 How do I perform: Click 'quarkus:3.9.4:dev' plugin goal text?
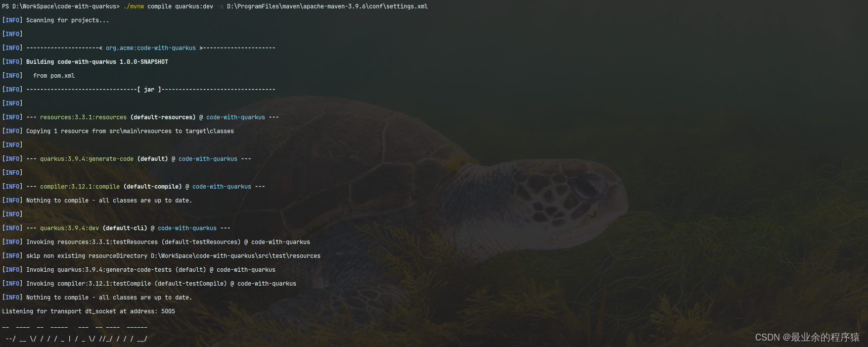coord(69,228)
